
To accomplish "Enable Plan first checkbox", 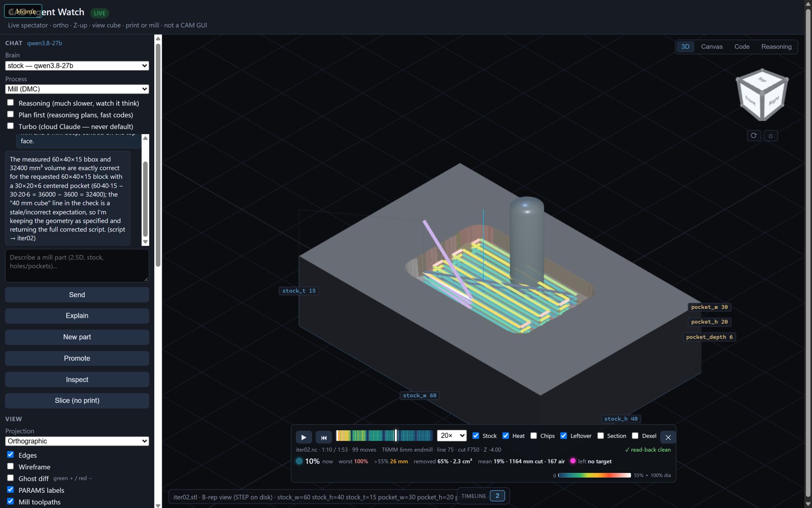I will [x=10, y=114].
